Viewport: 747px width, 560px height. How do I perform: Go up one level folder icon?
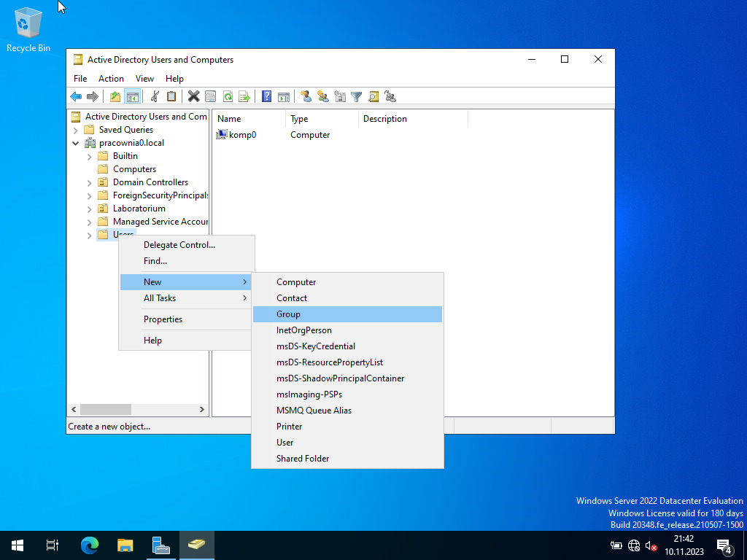(115, 97)
